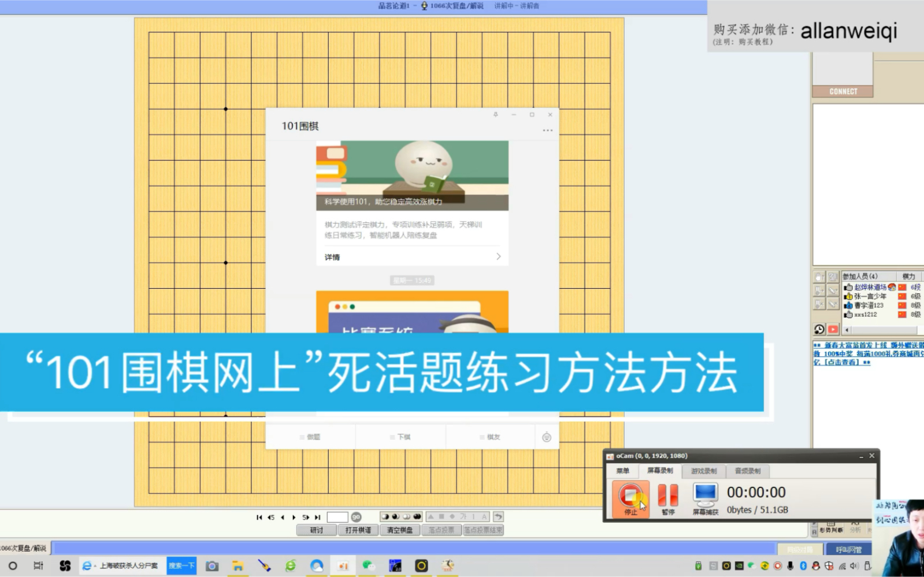
Task: Select the white-only stone placement icon
Action: [406, 516]
